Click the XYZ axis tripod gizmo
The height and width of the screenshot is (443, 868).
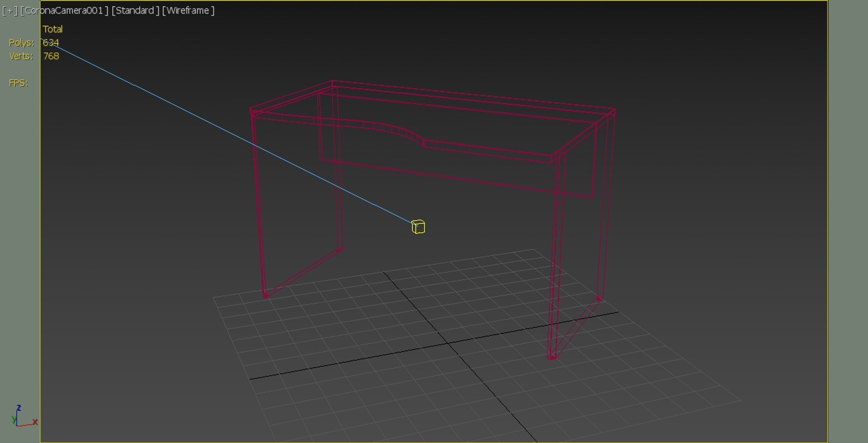pos(24,416)
